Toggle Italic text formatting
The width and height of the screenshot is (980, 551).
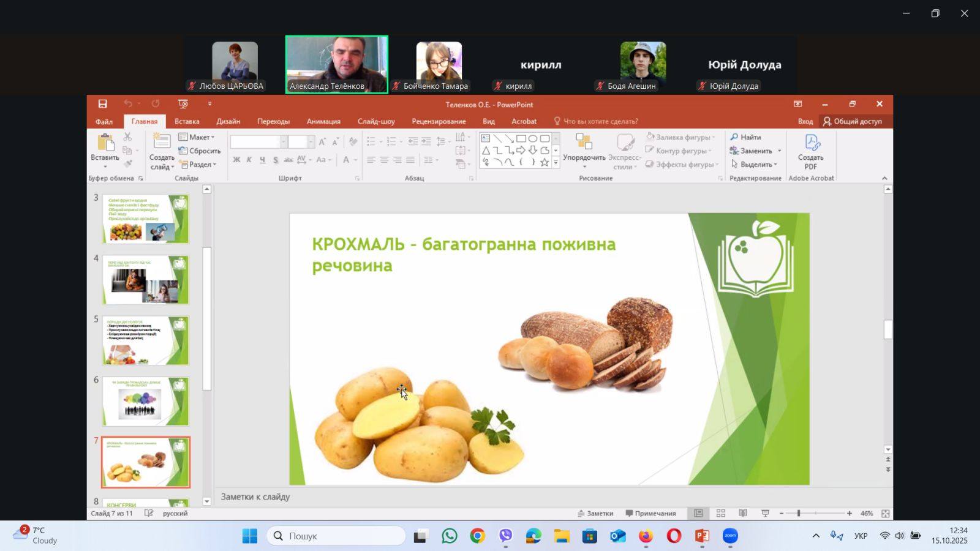(249, 160)
